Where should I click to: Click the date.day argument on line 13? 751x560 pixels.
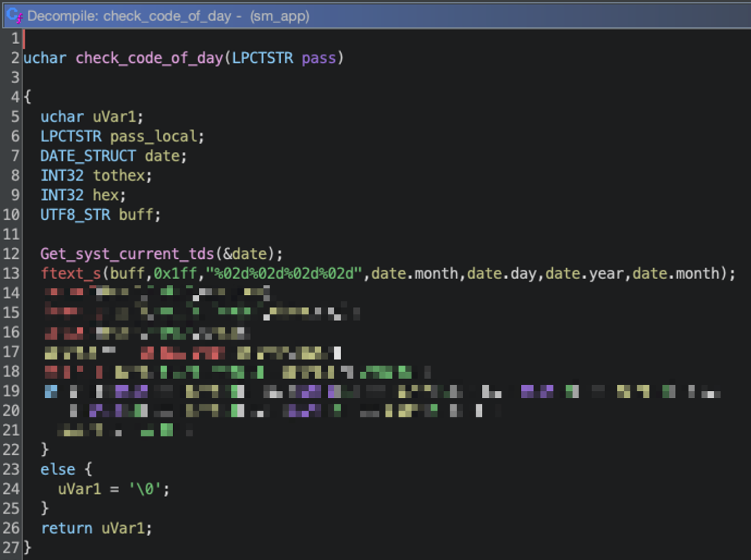502,274
